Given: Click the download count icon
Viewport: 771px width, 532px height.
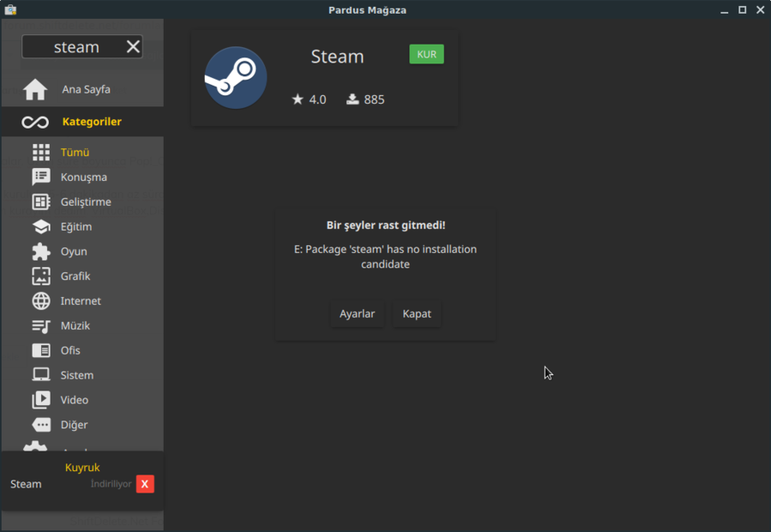Looking at the screenshot, I should 353,99.
